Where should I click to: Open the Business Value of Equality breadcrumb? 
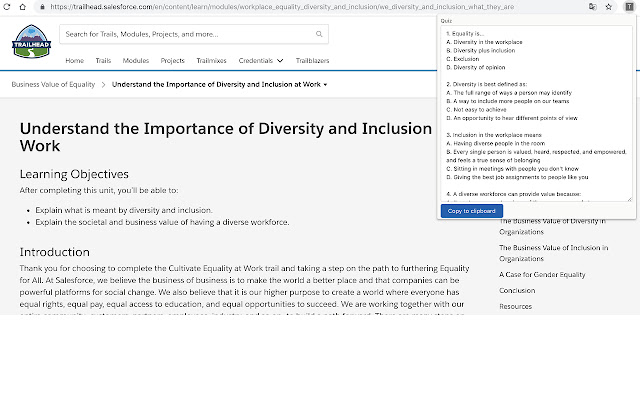[54, 85]
